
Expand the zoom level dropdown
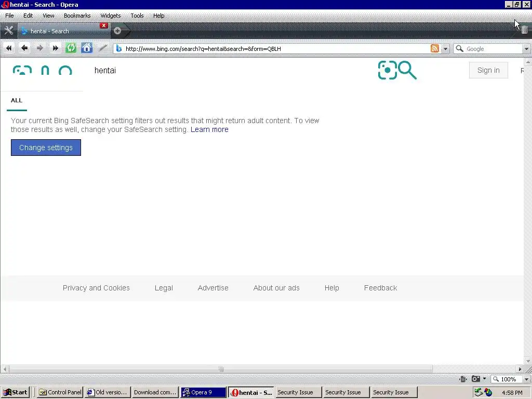(x=527, y=379)
